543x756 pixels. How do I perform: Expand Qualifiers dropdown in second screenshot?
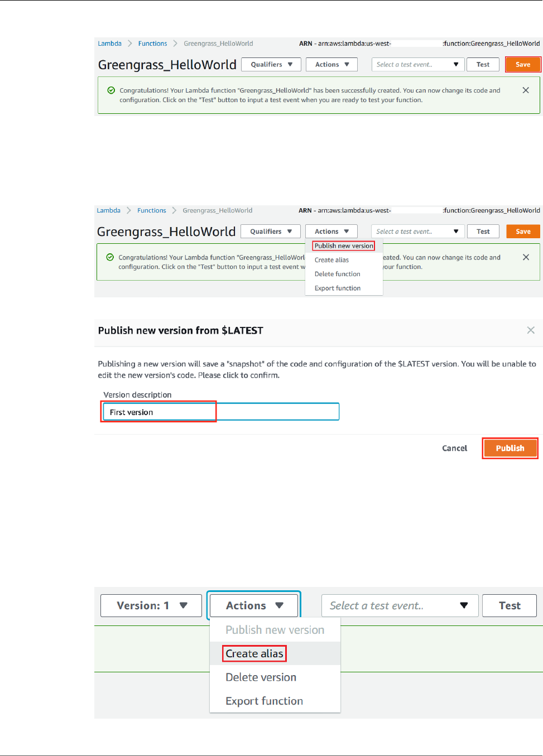(271, 232)
